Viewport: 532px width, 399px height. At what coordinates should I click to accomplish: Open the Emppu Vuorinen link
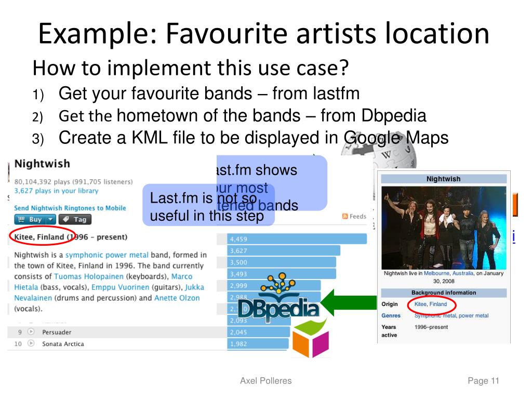click(120, 287)
